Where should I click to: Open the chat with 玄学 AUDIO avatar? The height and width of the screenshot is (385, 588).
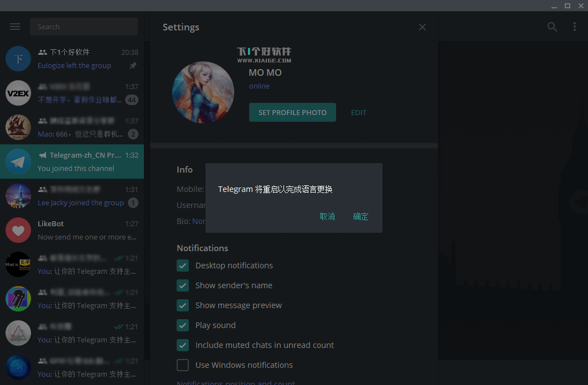(72, 264)
